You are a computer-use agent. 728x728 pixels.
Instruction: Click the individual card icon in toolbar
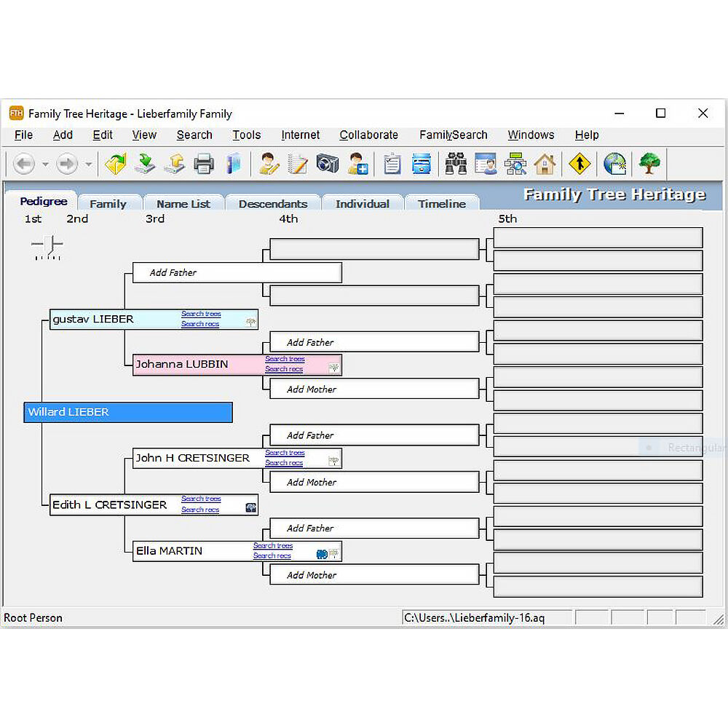(486, 164)
